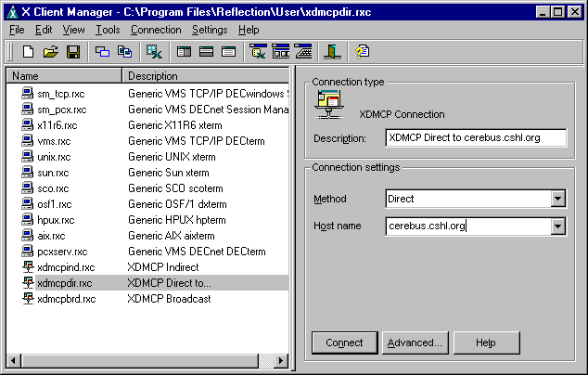Click the help question mark toolbar icon
The width and height of the screenshot is (588, 375).
coord(363,52)
